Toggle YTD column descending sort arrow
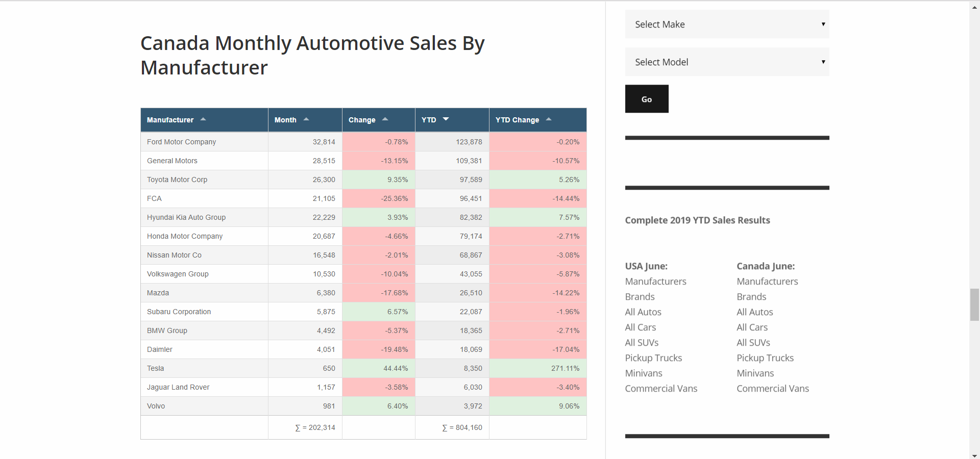Screen dimensions: 980x459 (446, 119)
